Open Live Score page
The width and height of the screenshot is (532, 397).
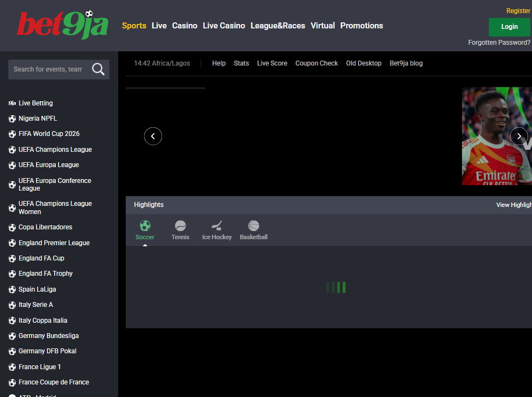pos(272,63)
